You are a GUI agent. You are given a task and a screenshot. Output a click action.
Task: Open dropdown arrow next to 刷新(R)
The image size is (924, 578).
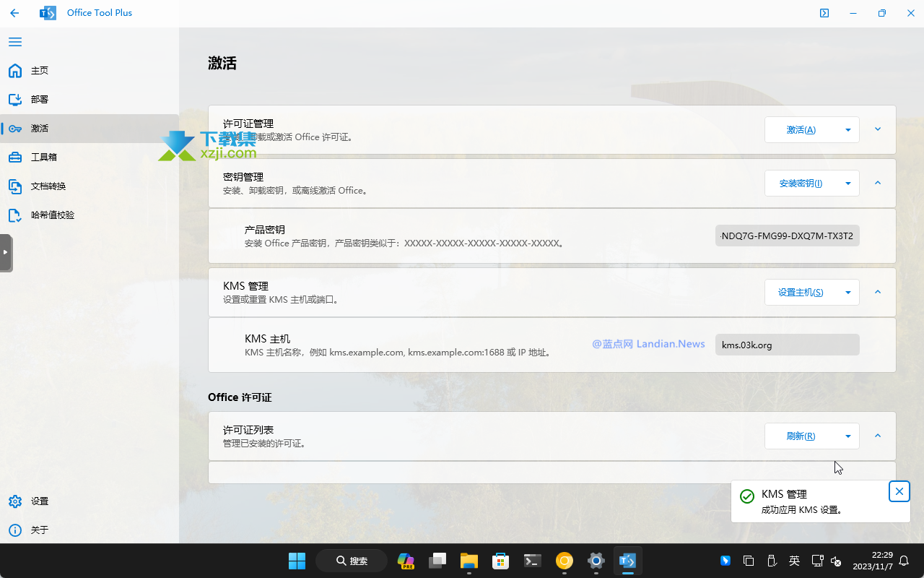click(847, 436)
